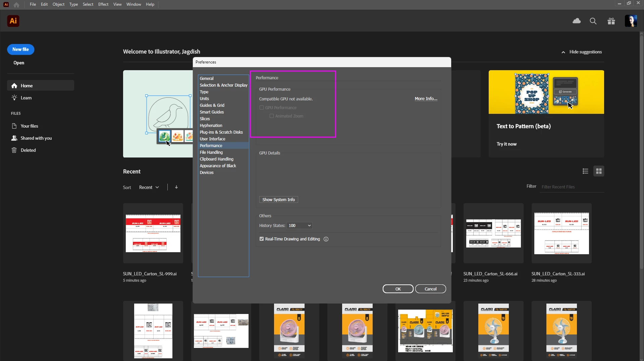Select User Interface preferences category

(223, 139)
